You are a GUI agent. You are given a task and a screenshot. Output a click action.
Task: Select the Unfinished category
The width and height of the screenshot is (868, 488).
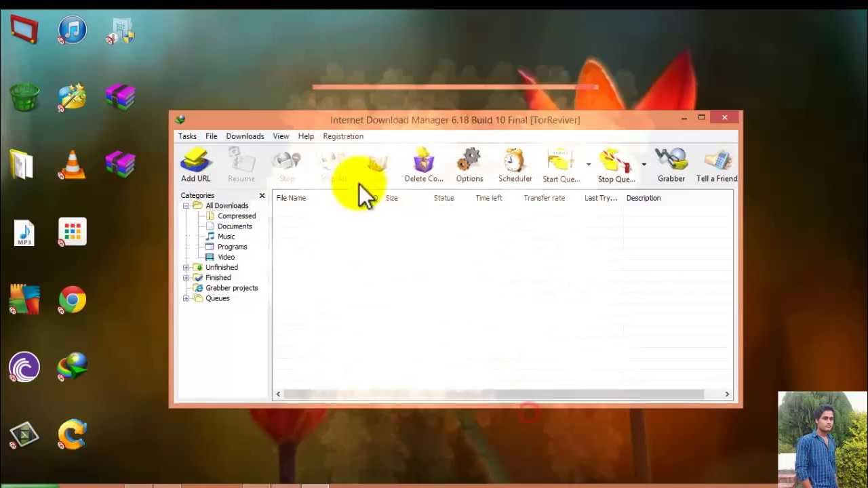click(x=222, y=267)
